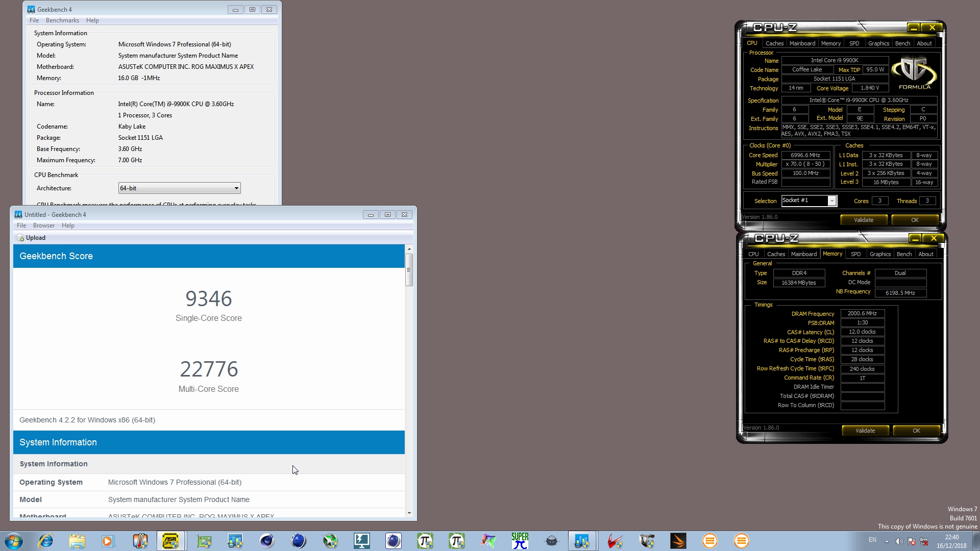This screenshot has height=551, width=980.
Task: Open the network status tray icon
Action: [924, 541]
